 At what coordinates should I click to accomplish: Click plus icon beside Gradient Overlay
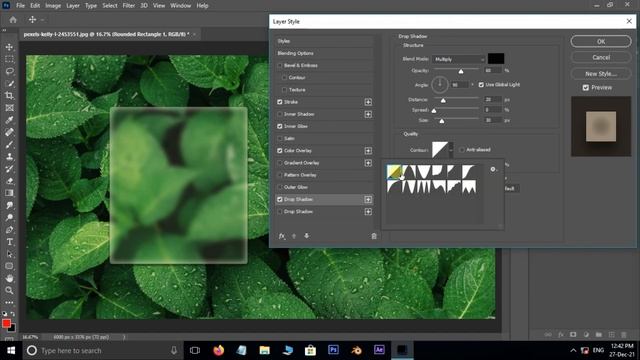(x=368, y=163)
